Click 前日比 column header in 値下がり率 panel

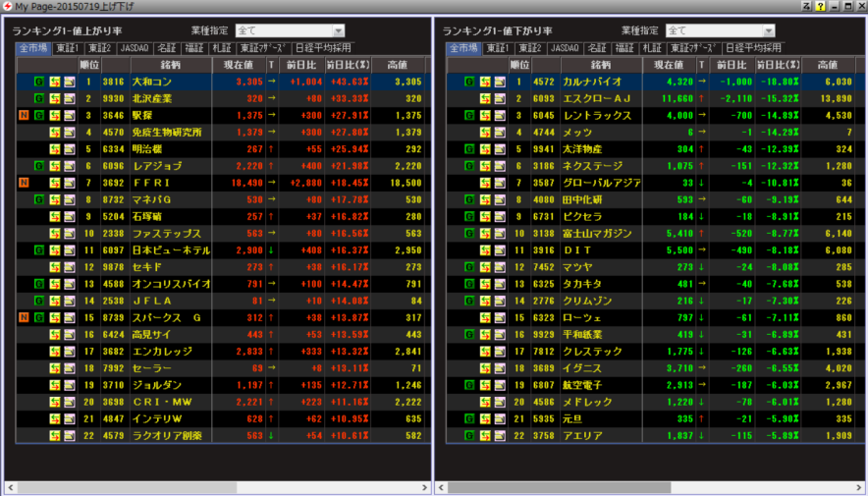(x=732, y=65)
